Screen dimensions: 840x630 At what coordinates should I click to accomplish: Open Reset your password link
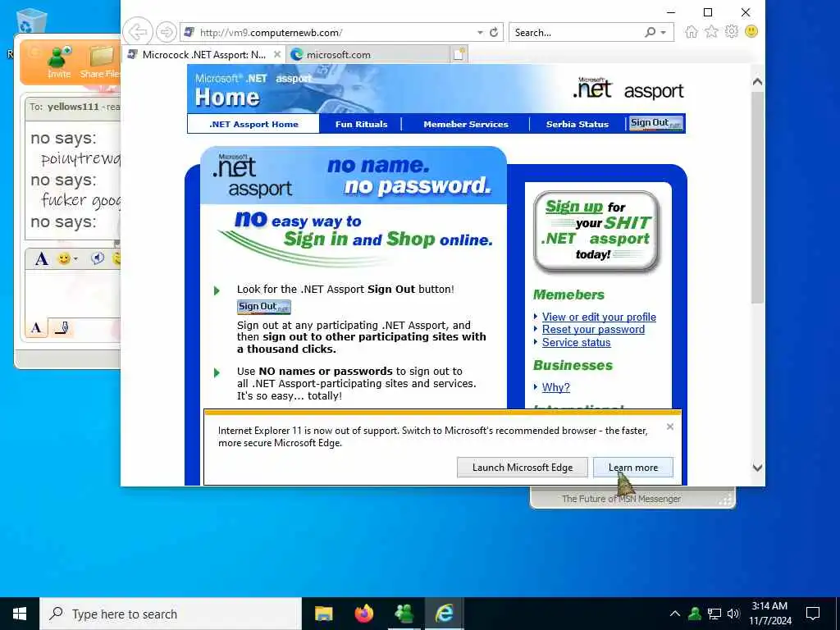(593, 330)
